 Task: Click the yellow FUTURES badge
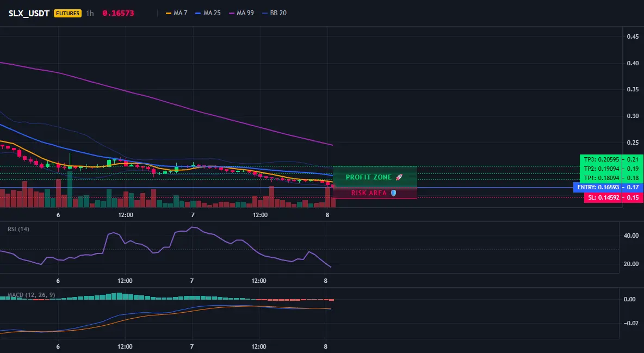tap(68, 13)
